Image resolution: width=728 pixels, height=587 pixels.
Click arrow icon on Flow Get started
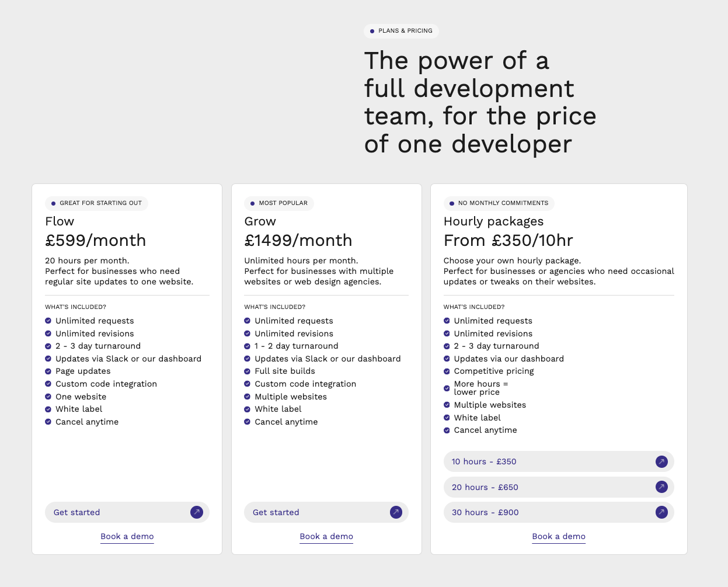197,512
